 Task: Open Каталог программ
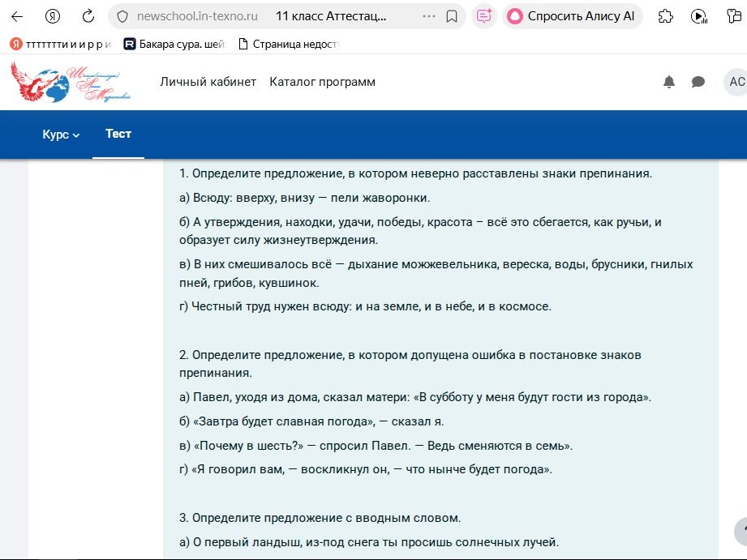click(x=323, y=82)
